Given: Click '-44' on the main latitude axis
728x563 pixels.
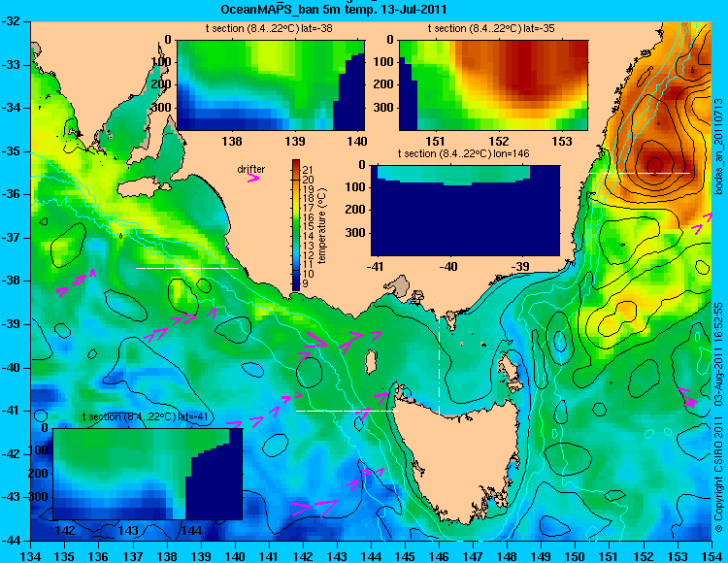Looking at the screenshot, I should pos(11,541).
